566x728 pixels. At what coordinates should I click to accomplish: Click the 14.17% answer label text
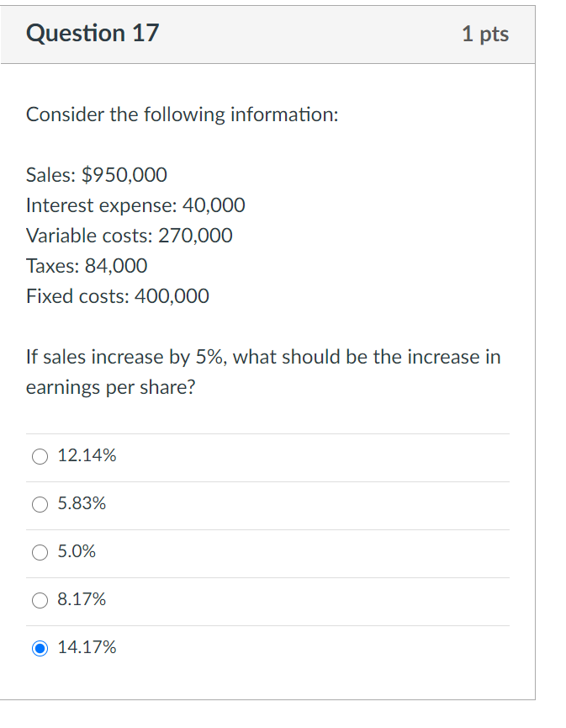[87, 648]
